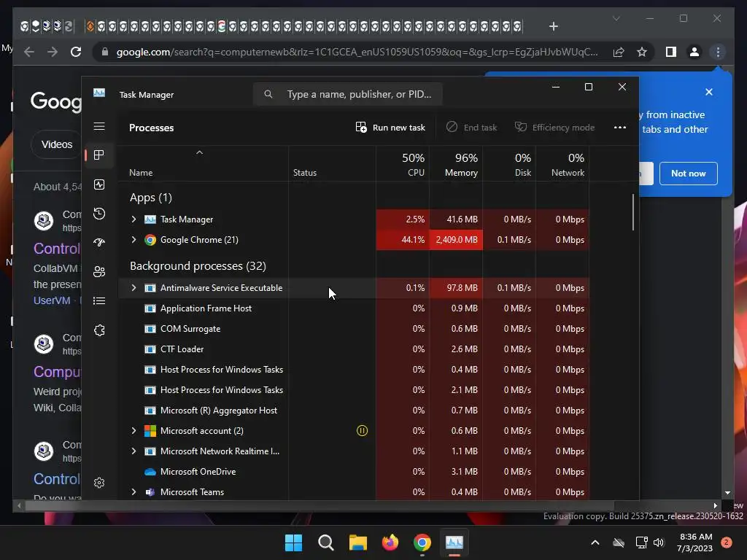Viewport: 747px width, 560px height.
Task: Go back in Chrome browser
Action: click(29, 52)
